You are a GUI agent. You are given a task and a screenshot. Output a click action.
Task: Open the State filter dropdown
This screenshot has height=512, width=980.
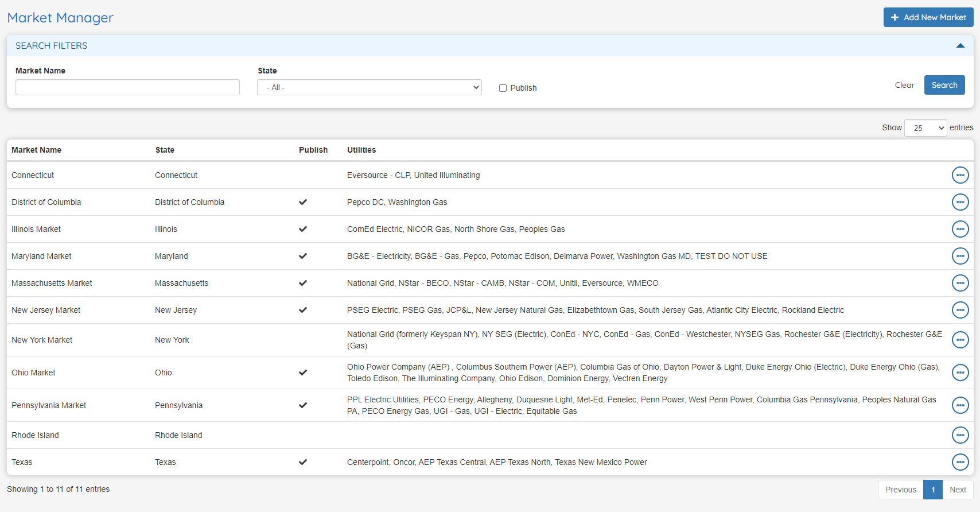coord(370,87)
